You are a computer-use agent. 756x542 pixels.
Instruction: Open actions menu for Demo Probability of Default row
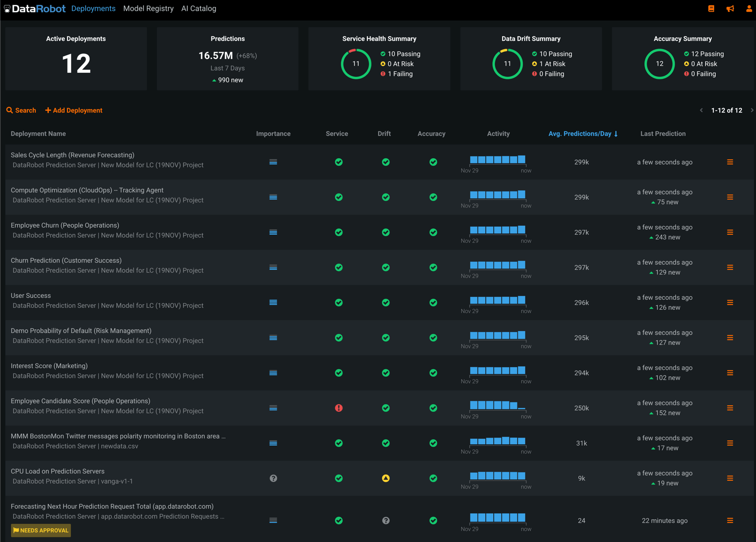pos(730,338)
